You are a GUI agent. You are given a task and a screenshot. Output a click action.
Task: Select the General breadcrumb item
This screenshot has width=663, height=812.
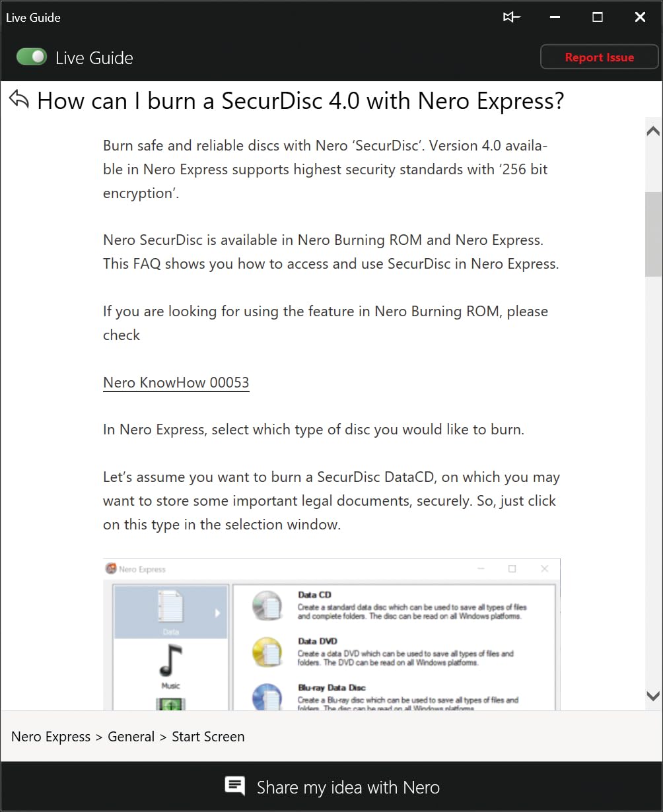tap(131, 737)
